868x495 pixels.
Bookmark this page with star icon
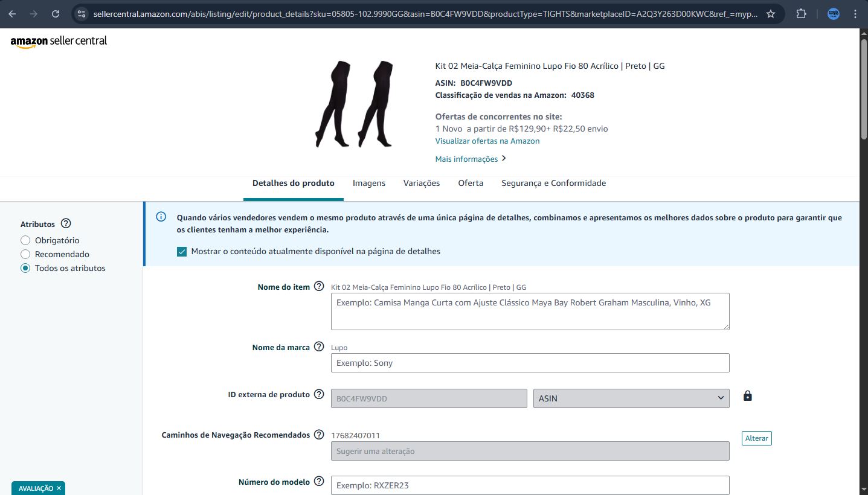pos(771,14)
